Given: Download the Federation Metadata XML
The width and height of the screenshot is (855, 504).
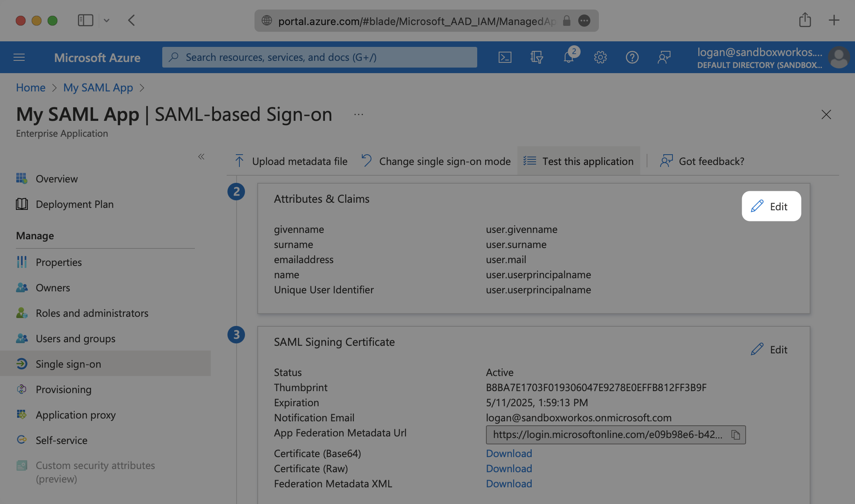Looking at the screenshot, I should (509, 483).
